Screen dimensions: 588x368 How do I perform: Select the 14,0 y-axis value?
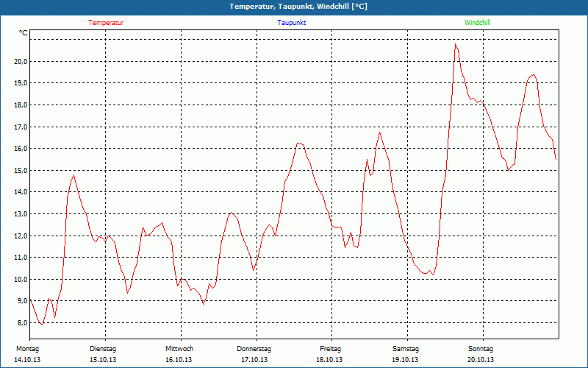click(21, 192)
